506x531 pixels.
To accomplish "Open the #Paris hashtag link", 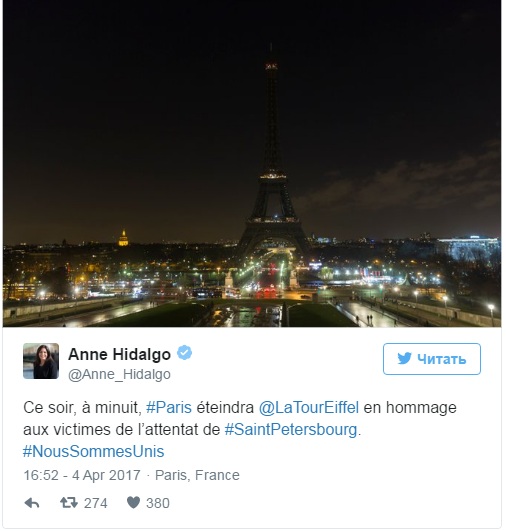I will coord(169,408).
